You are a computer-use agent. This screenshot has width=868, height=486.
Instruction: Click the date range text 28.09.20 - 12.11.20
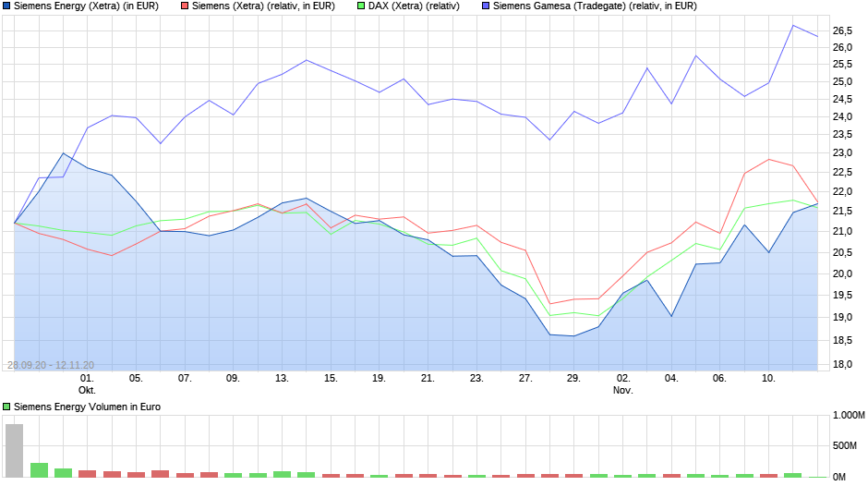pyautogui.click(x=51, y=365)
